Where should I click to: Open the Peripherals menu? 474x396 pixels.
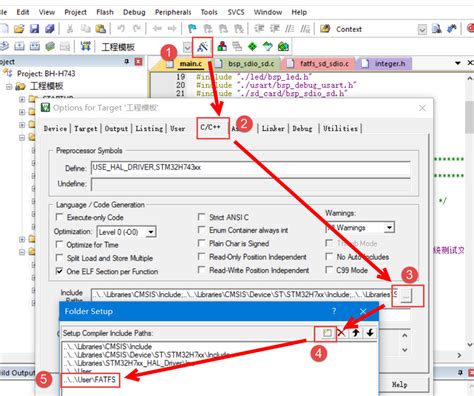[173, 12]
